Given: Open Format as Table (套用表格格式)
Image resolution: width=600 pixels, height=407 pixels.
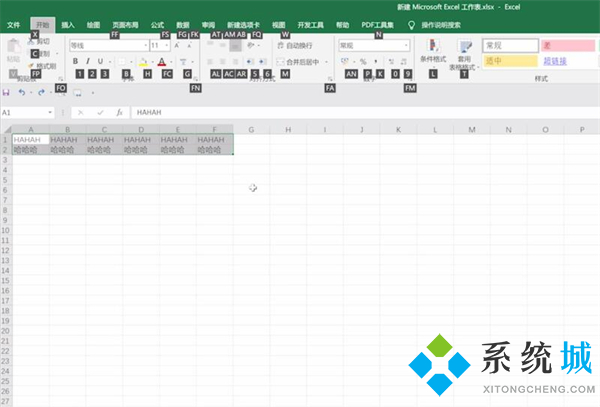Looking at the screenshot, I should pos(465,54).
